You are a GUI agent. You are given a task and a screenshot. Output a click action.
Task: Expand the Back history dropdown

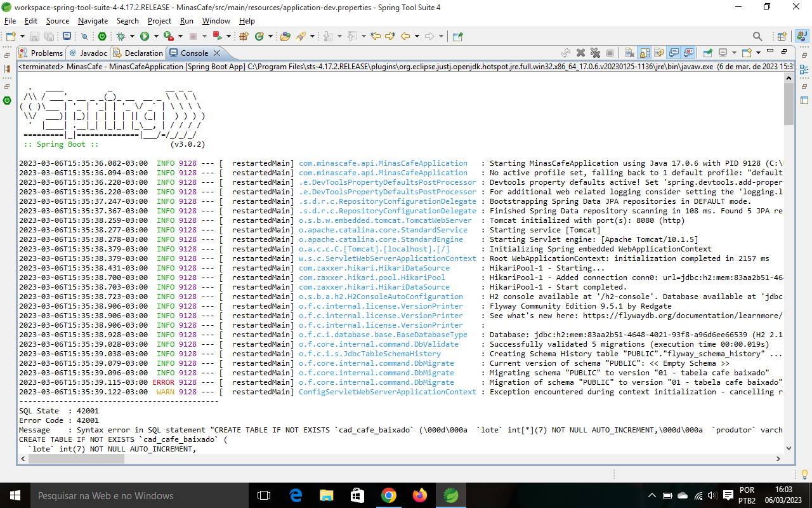[416, 36]
